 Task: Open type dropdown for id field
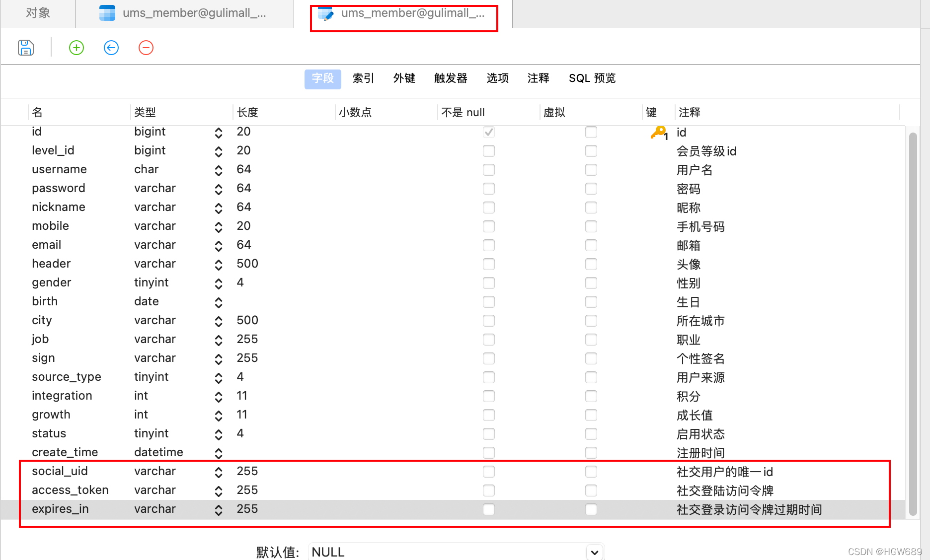[219, 133]
